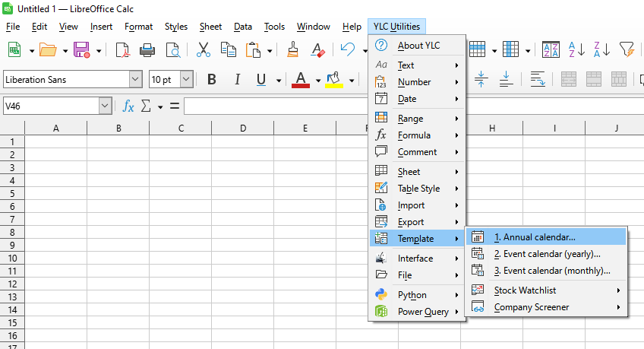
Task: Click the Save document icon
Action: pos(81,49)
